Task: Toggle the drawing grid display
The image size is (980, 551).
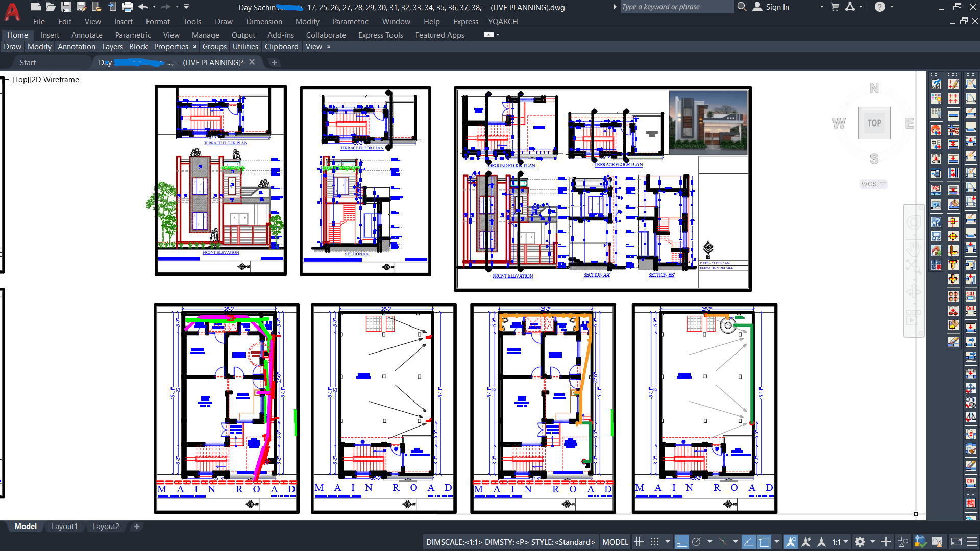Action: pyautogui.click(x=639, y=542)
